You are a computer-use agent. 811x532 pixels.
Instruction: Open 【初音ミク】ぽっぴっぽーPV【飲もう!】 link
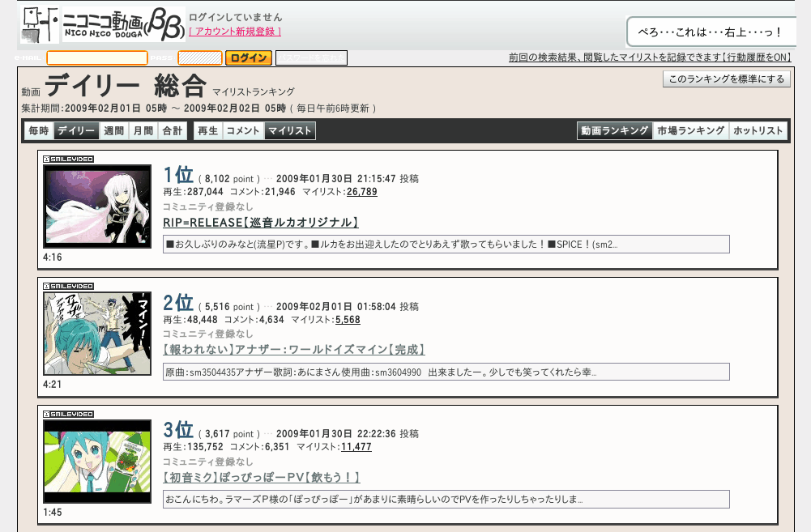pyautogui.click(x=261, y=477)
